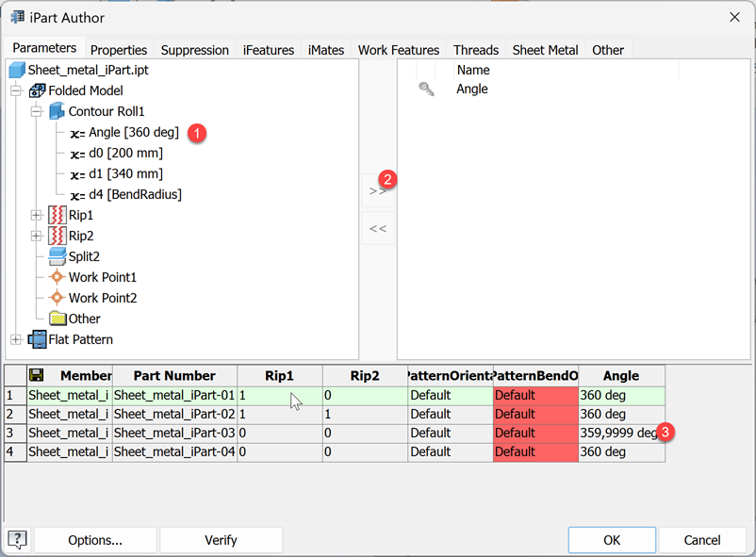Click the Work Point1 icon
This screenshot has width=756, height=557.
pyautogui.click(x=58, y=276)
